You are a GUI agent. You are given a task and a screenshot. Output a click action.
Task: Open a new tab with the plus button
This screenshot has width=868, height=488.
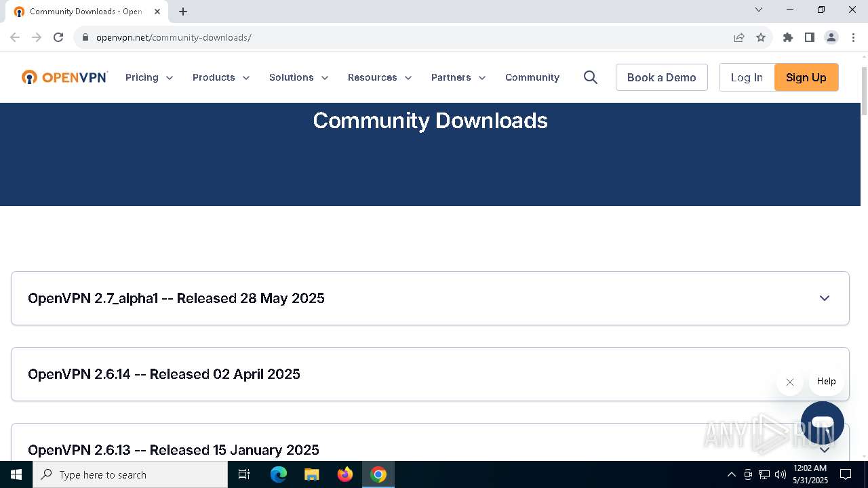coord(183,12)
